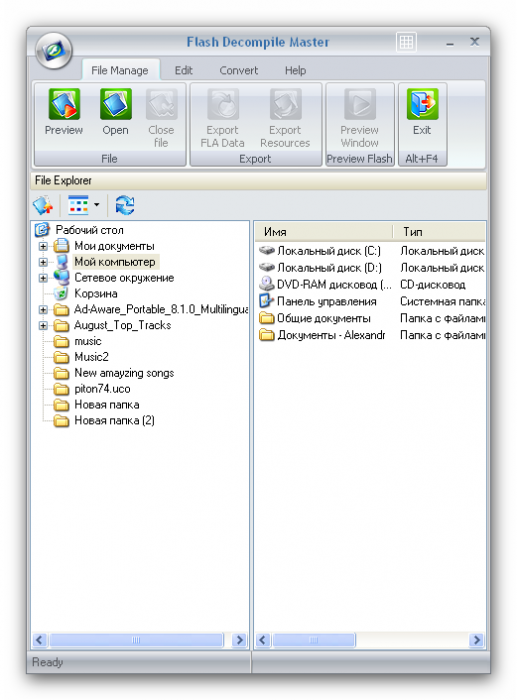Click left arrow of tree pane scrollbar
This screenshot has width=517, height=700.
click(39, 640)
